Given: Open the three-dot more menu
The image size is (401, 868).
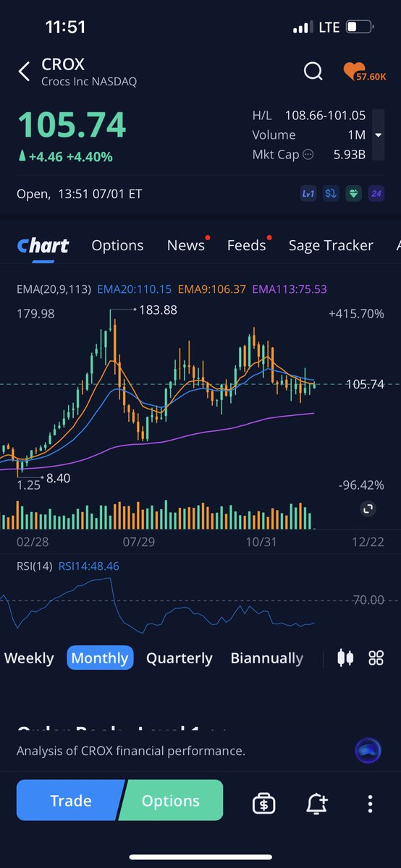Looking at the screenshot, I should click(370, 804).
